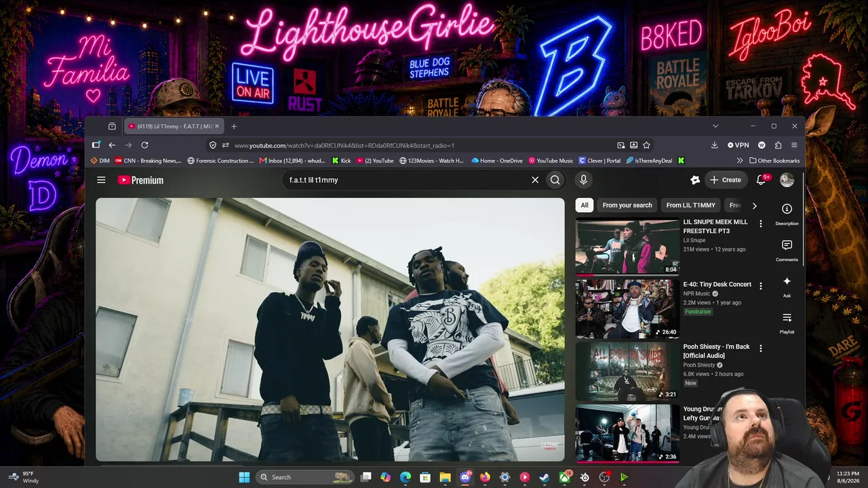The image size is (868, 488).
Task: Open the tracking protection shield
Action: click(213, 145)
